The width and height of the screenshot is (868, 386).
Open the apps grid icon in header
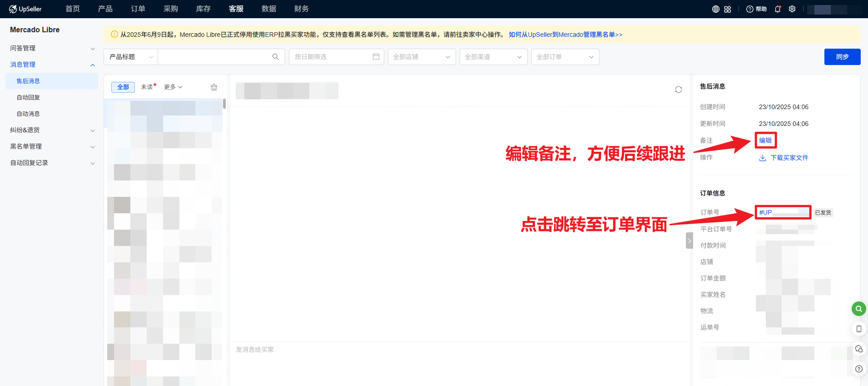728,9
